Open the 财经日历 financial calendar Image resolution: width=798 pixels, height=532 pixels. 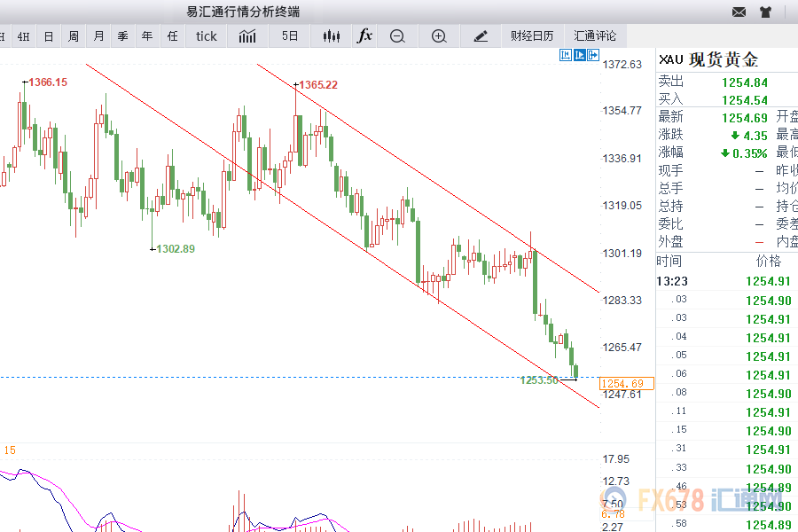click(x=532, y=36)
